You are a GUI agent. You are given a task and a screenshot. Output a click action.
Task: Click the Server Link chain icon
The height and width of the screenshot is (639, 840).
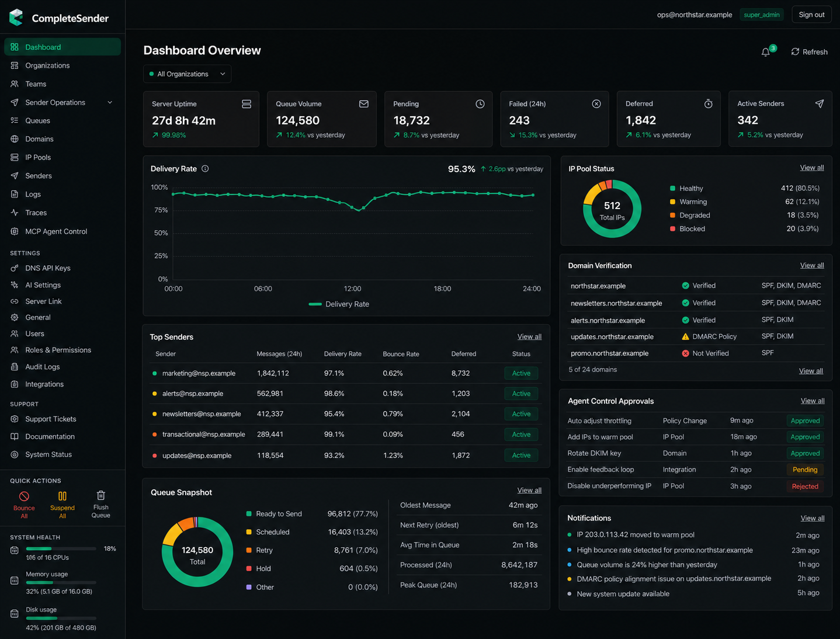pyautogui.click(x=15, y=301)
